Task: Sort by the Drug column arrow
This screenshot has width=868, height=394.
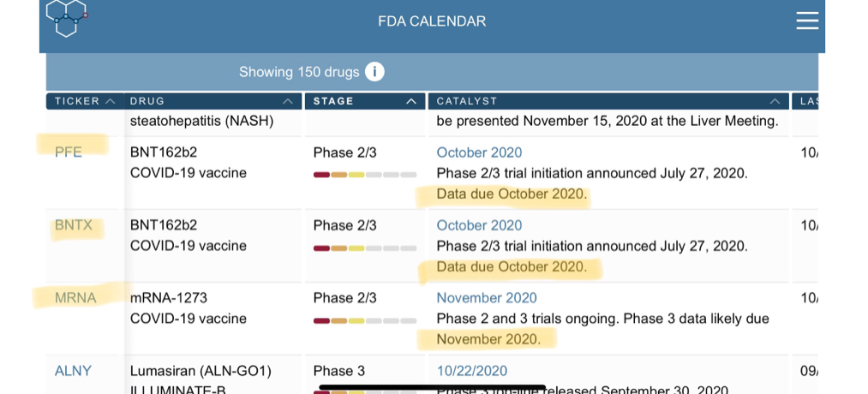Action: [x=288, y=101]
